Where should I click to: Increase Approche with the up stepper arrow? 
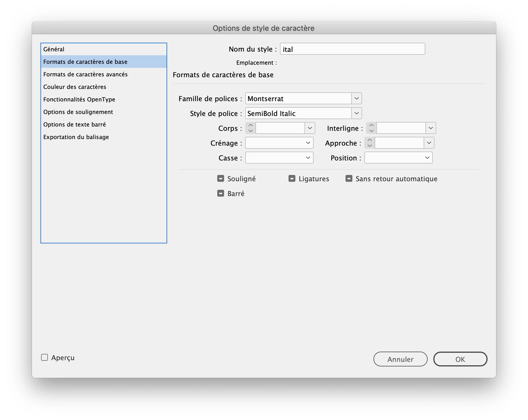(370, 140)
